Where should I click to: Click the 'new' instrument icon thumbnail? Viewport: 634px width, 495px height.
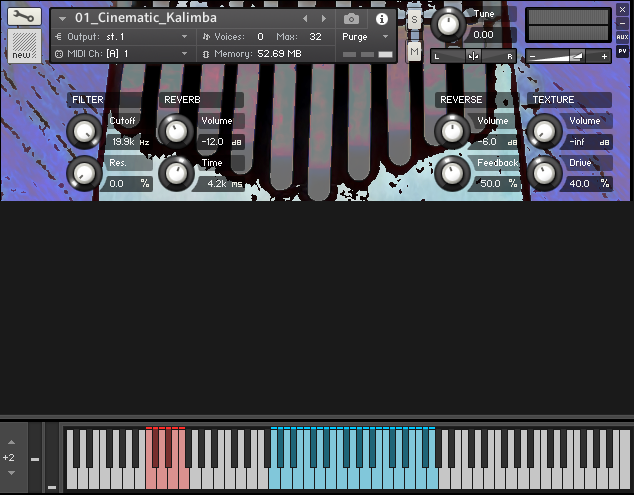(24, 46)
